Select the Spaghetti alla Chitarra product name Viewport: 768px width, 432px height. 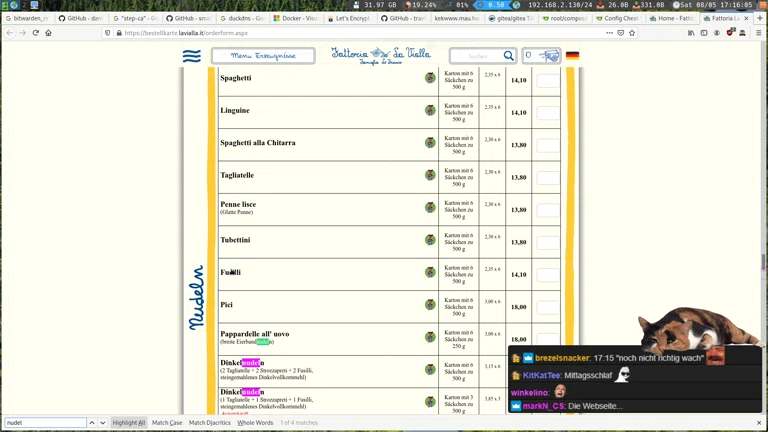point(258,143)
